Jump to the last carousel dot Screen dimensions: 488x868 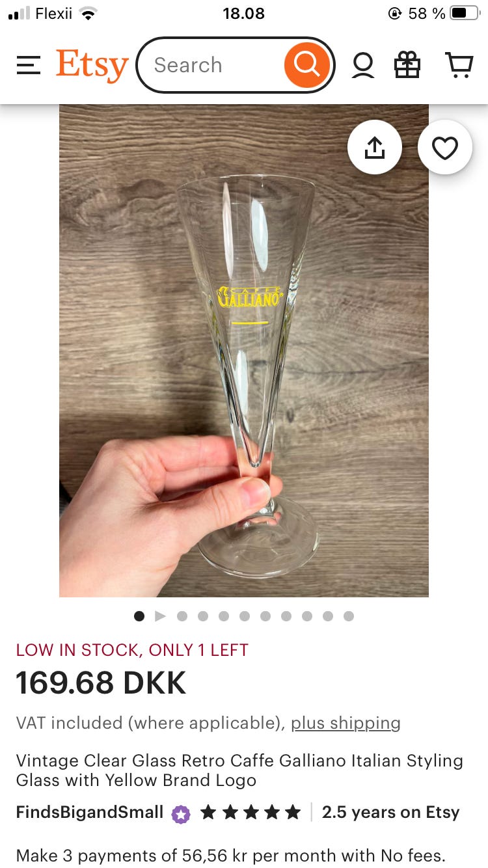tap(349, 616)
